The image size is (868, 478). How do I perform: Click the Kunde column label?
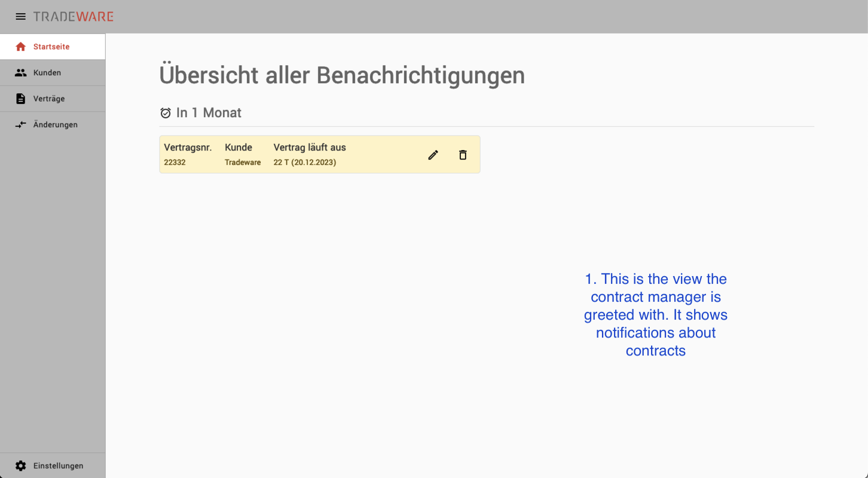pyautogui.click(x=239, y=148)
